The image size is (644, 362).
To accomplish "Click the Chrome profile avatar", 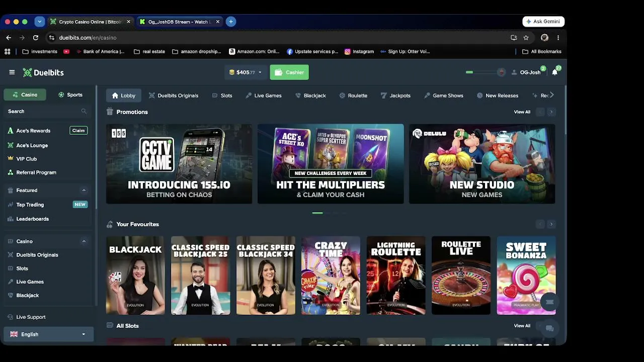I will tap(544, 38).
